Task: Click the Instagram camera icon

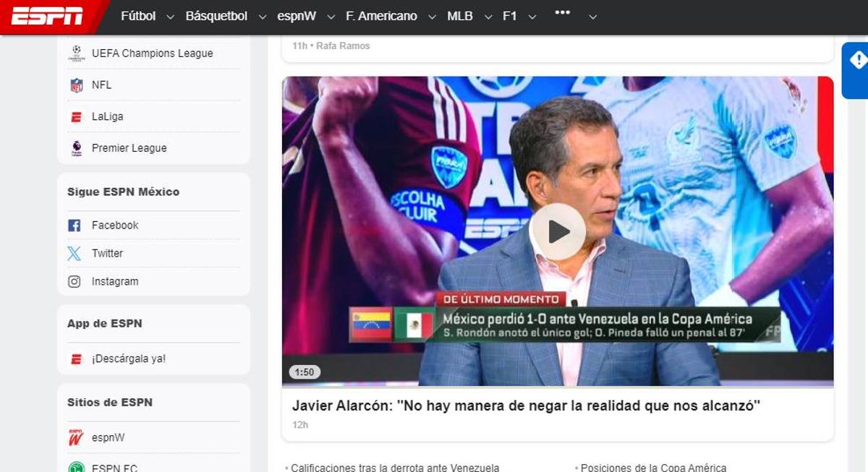Action: click(73, 281)
